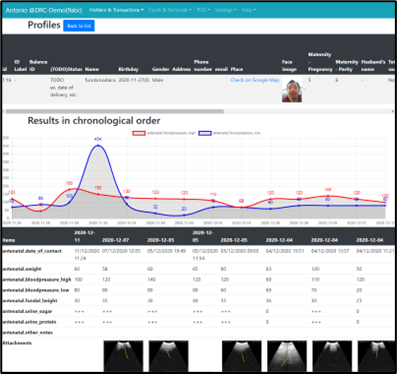Select antenatal.bloodpressure_high row label
397x374 pixels.
coord(37,279)
